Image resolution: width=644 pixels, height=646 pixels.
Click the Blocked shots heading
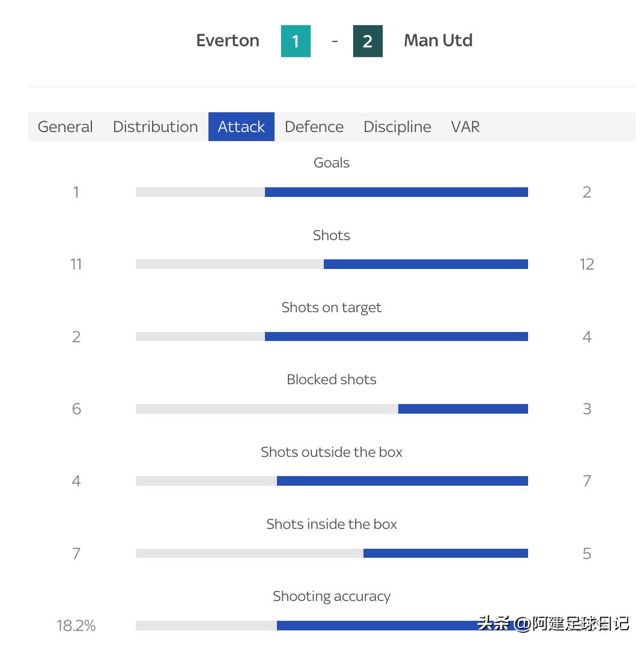coord(332,379)
